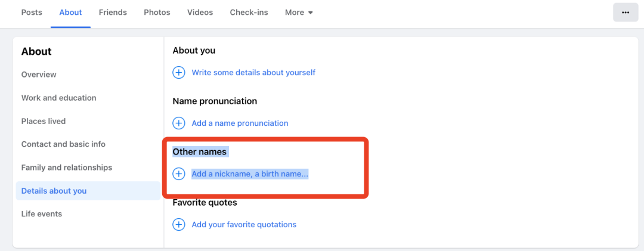
Task: Click Write some details about yourself link
Action: click(253, 73)
